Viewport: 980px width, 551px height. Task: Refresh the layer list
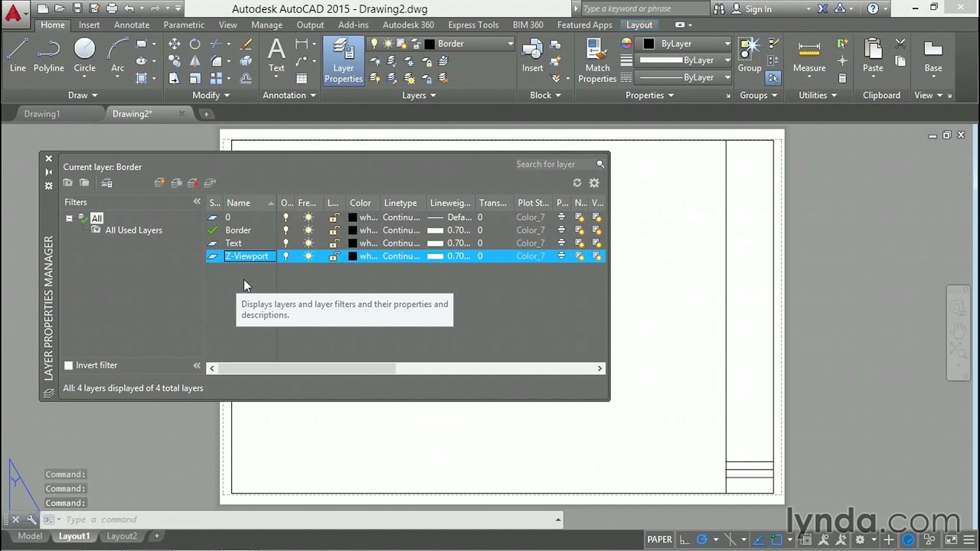(x=577, y=183)
